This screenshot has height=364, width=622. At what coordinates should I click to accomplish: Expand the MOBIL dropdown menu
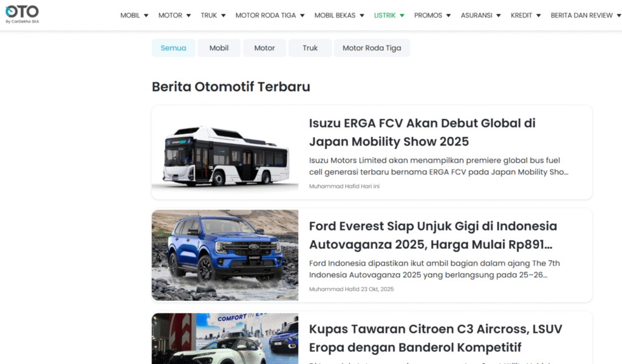pyautogui.click(x=134, y=15)
